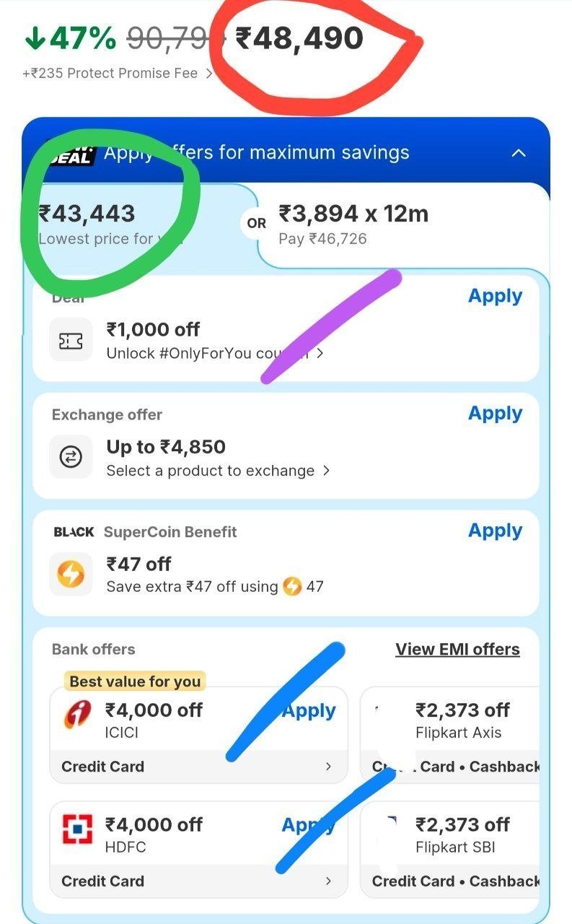The width and height of the screenshot is (572, 924).
Task: Apply the ₹1,000 off coupon deal
Action: 495,296
